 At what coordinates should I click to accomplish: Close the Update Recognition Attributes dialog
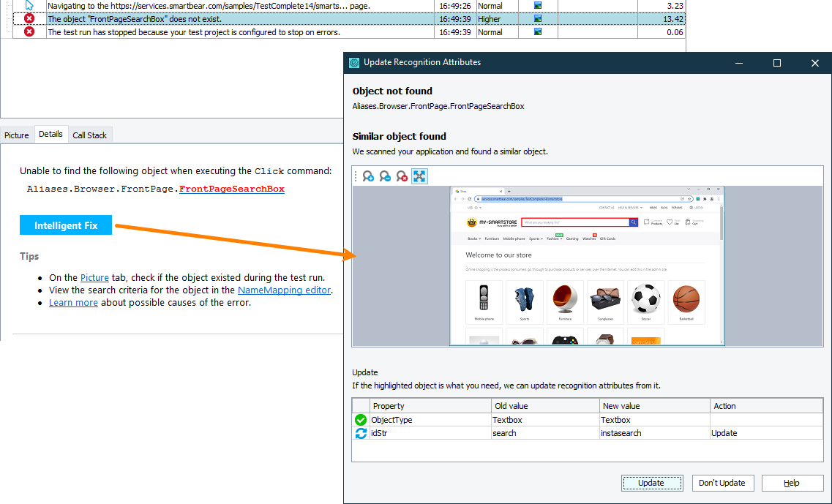(x=815, y=63)
